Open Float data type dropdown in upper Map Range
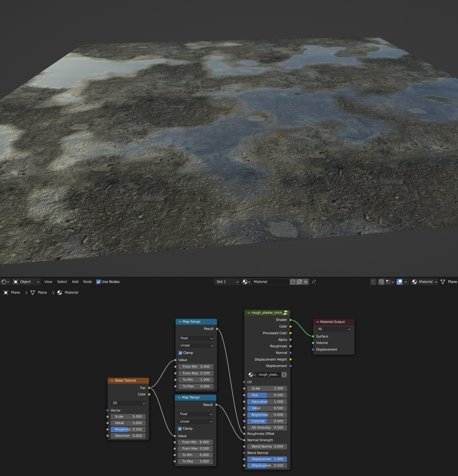 pyautogui.click(x=196, y=338)
